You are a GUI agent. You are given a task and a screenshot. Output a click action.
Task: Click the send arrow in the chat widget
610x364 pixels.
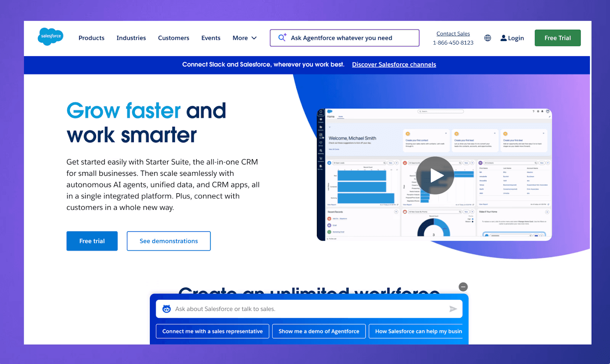tap(453, 309)
